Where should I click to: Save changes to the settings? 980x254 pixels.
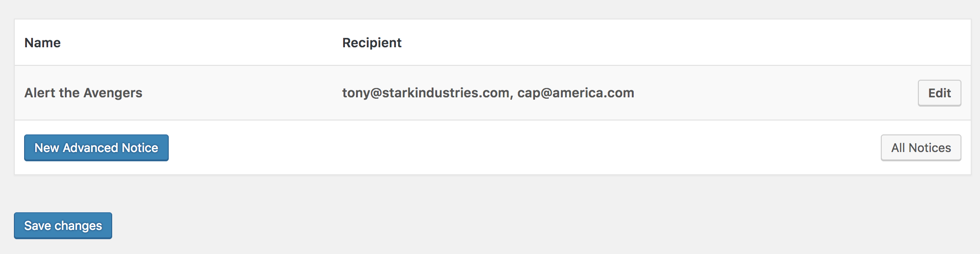point(63,226)
